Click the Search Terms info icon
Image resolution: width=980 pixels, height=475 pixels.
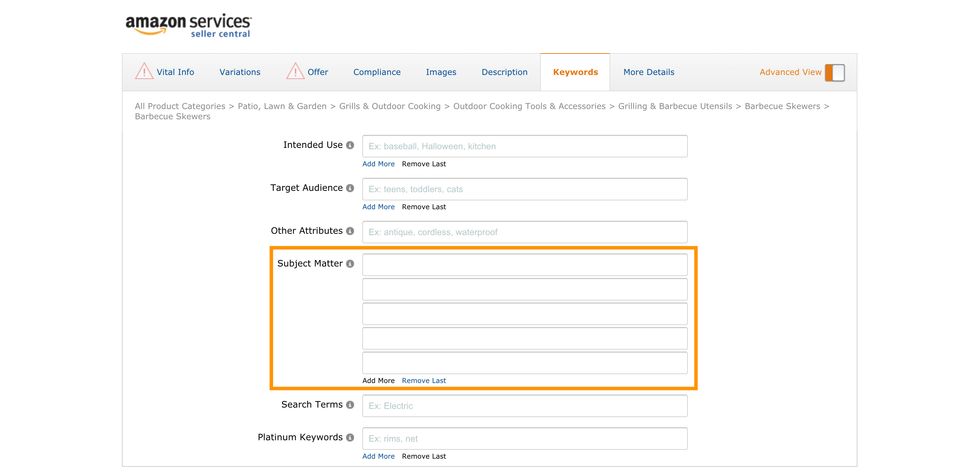click(x=350, y=404)
